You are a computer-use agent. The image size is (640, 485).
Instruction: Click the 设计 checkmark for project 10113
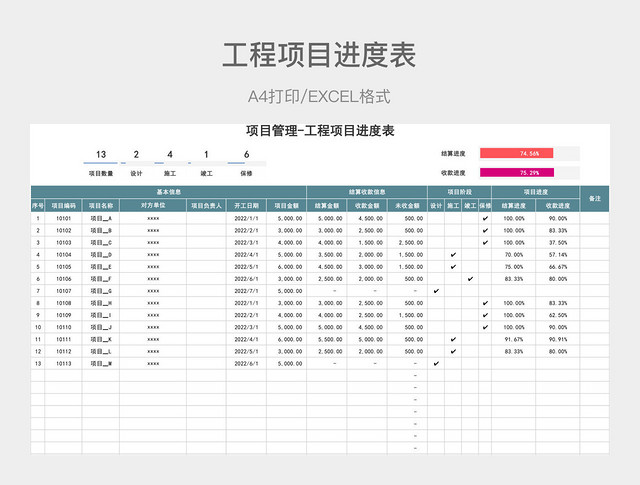click(x=436, y=363)
